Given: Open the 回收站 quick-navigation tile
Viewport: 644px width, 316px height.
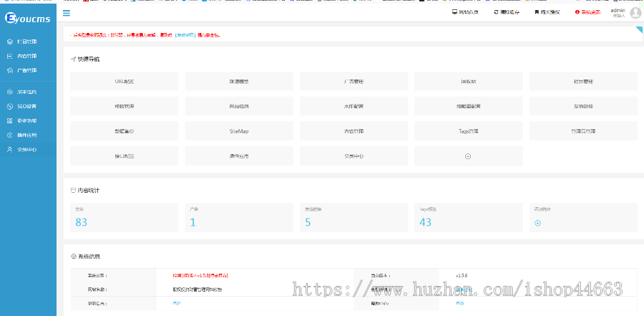Looking at the screenshot, I should tap(469, 81).
